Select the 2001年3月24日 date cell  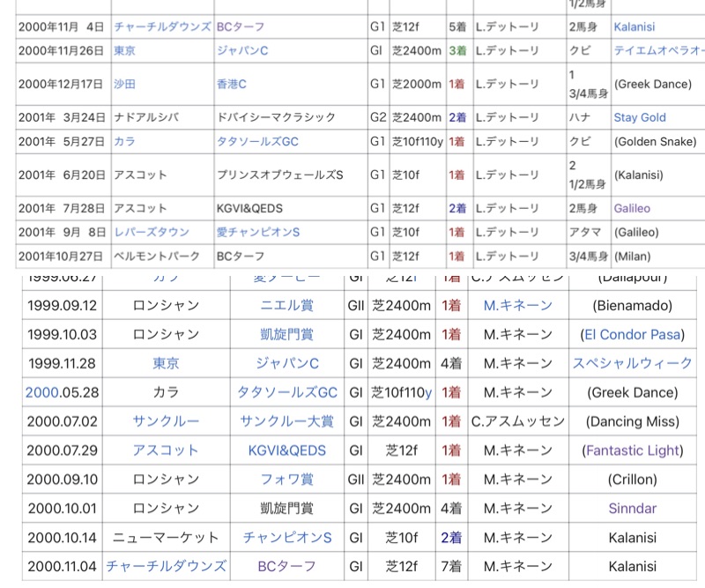point(63,117)
